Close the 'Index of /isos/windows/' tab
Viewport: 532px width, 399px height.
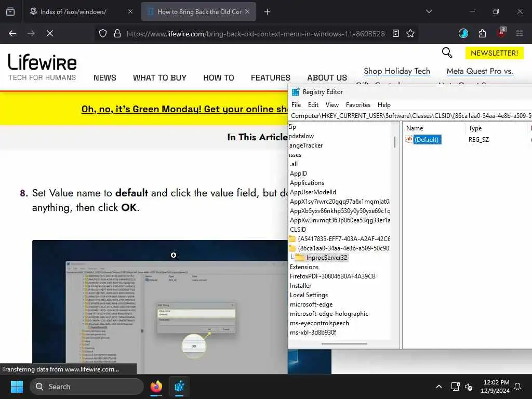130,12
